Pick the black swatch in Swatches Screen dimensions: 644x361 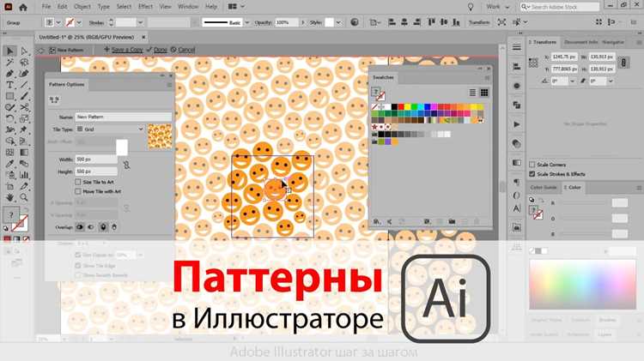394,107
